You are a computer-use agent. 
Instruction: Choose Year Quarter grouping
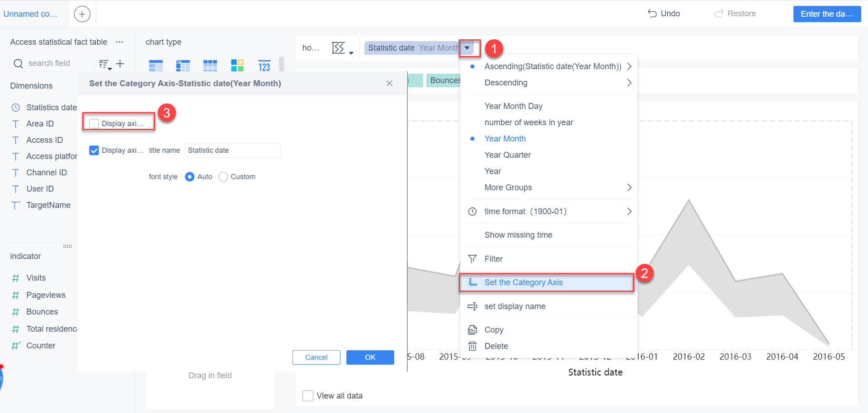click(x=508, y=155)
